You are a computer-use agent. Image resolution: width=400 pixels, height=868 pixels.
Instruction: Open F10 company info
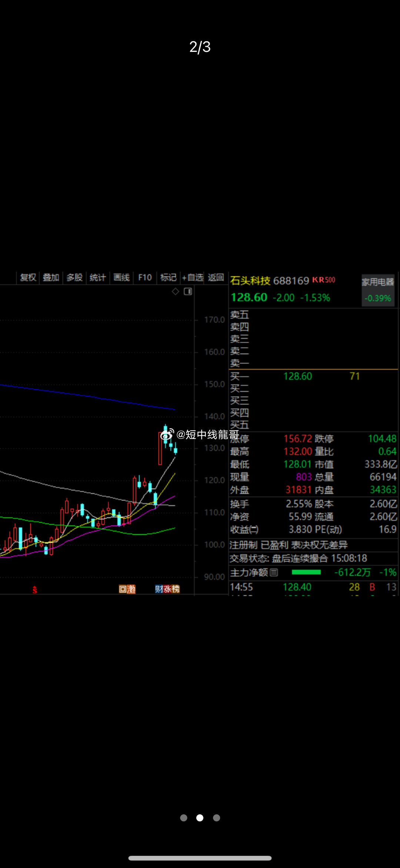[x=145, y=277]
